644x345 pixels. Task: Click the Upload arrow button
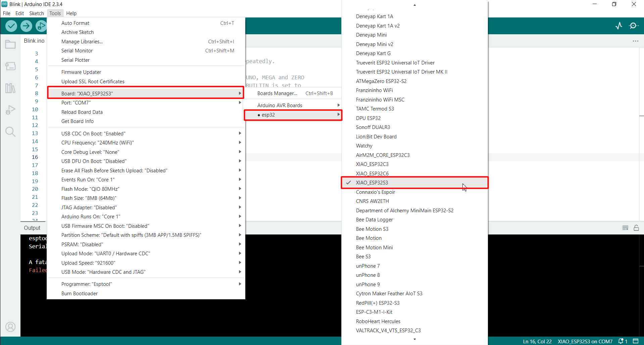point(26,26)
